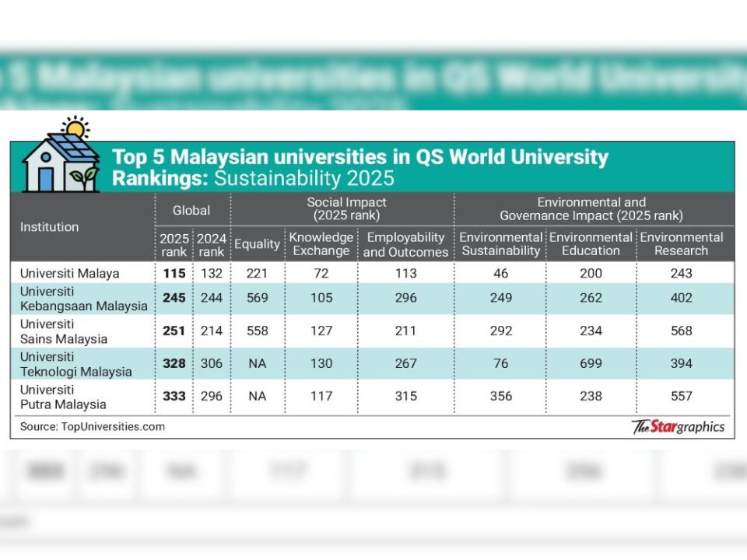Screen dimensions: 747x560
Task: Click Universiti Sains Malaysia's Knowledge Exchange '127'
Action: (321, 331)
